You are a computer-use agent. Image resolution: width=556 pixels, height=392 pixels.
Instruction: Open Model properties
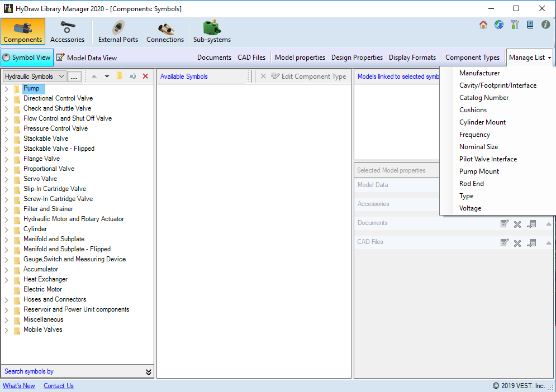[300, 58]
